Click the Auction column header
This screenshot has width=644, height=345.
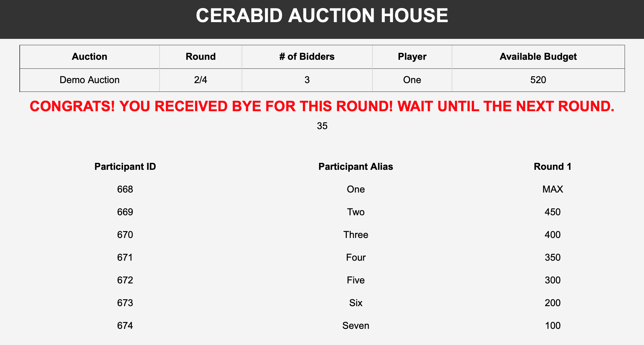tap(89, 57)
